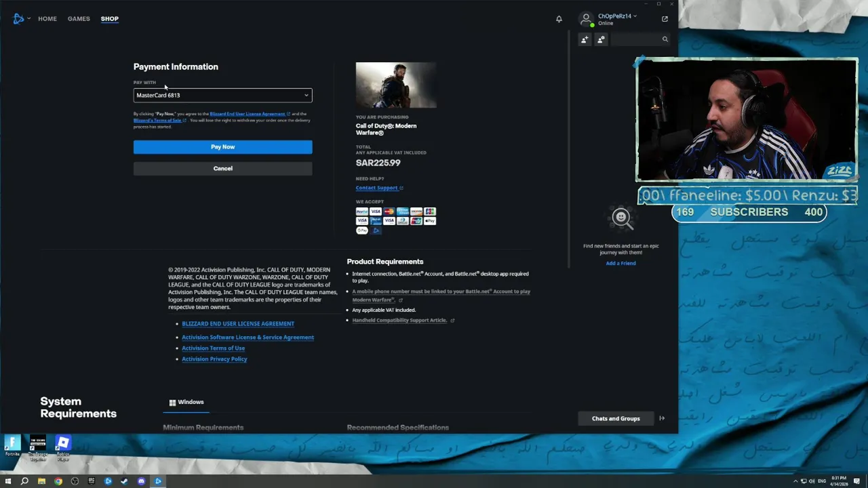Click the ChOpPeRz14 profile avatar
The height and width of the screenshot is (488, 868).
tap(586, 19)
